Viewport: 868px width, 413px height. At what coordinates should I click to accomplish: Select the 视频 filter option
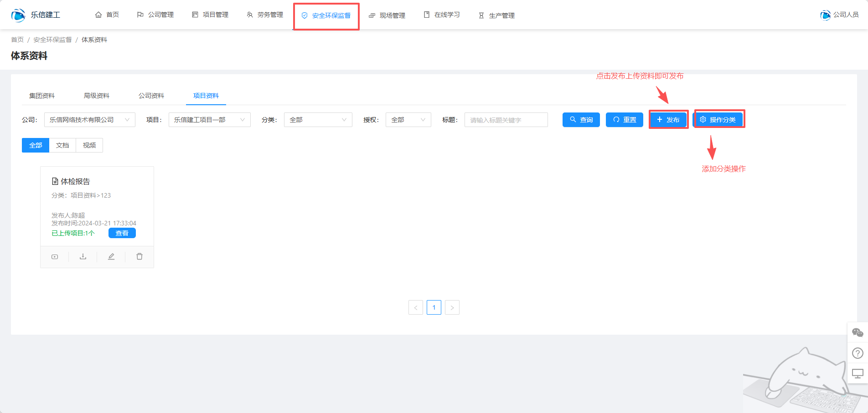tap(89, 145)
